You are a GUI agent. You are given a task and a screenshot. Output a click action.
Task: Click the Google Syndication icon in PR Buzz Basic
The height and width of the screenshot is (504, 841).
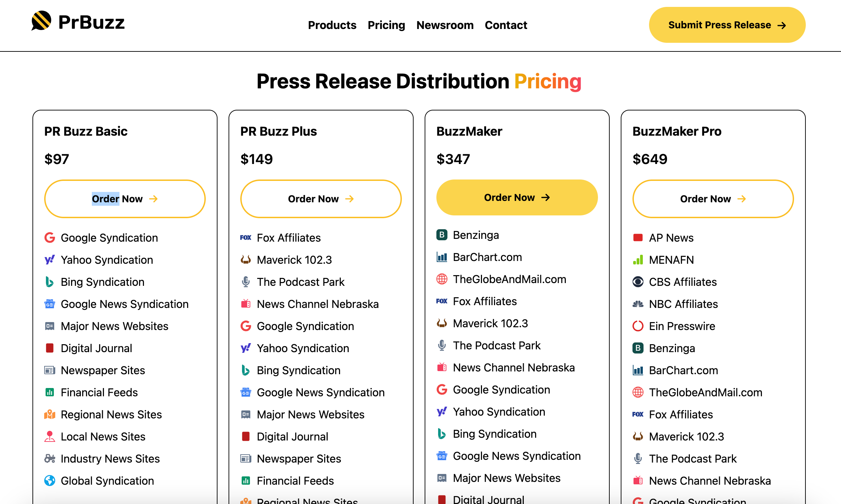[x=50, y=238]
